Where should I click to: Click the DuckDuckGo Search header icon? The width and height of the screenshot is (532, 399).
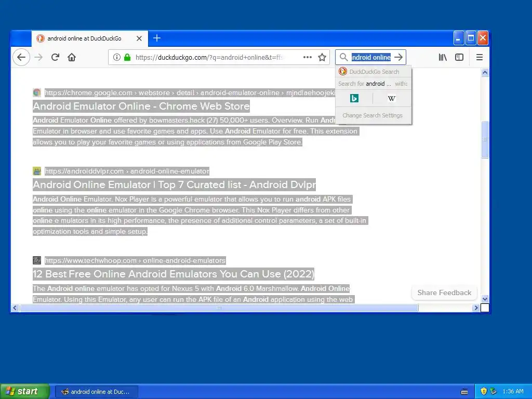coord(343,71)
